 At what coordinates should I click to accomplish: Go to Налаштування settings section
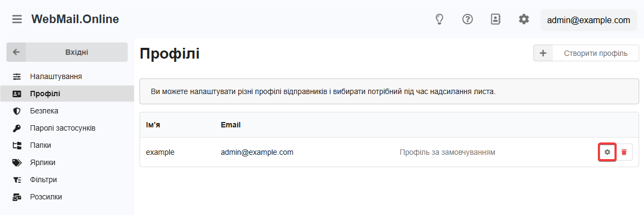pos(56,76)
